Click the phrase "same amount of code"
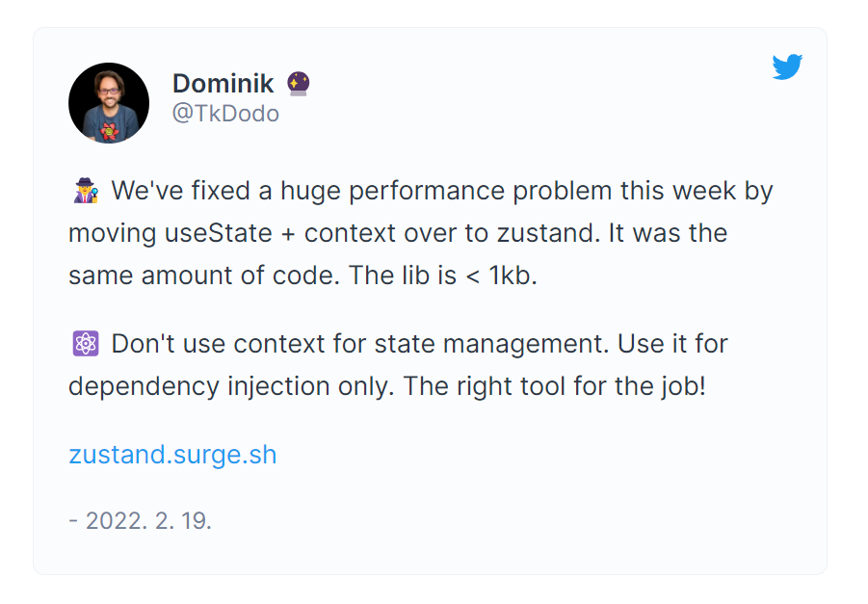The height and width of the screenshot is (604, 868). point(203,276)
